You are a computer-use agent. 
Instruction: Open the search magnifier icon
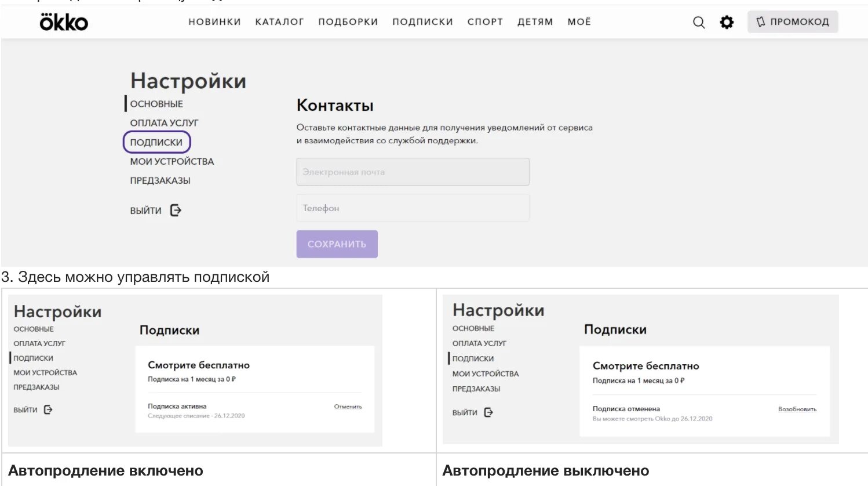click(x=699, y=22)
